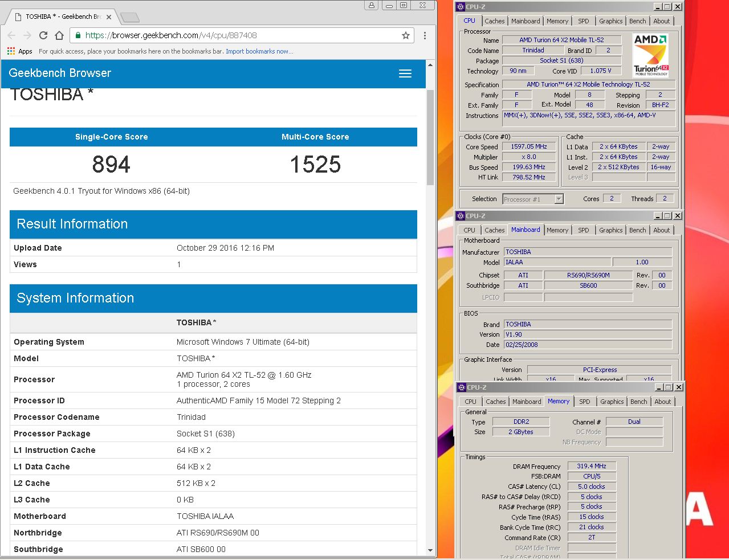Click the scrollbar down arrow in browser
This screenshot has width=729, height=560.
coord(430,551)
